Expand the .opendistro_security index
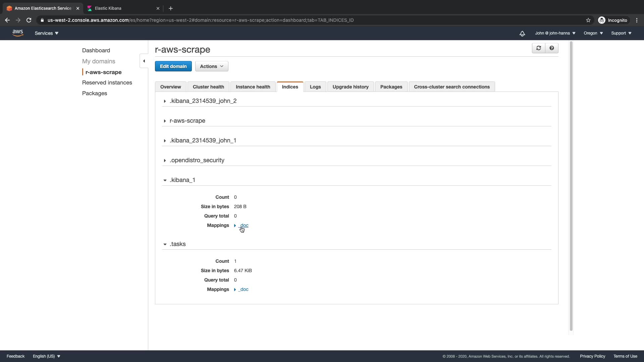Viewport: 644px width, 362px height. click(x=197, y=160)
